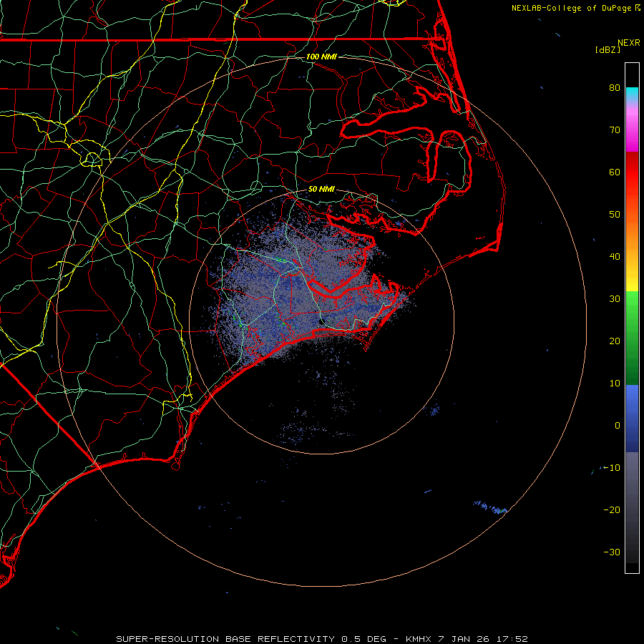Click the -10 value on dBZ scale
This screenshot has height=644, width=644.
[612, 468]
